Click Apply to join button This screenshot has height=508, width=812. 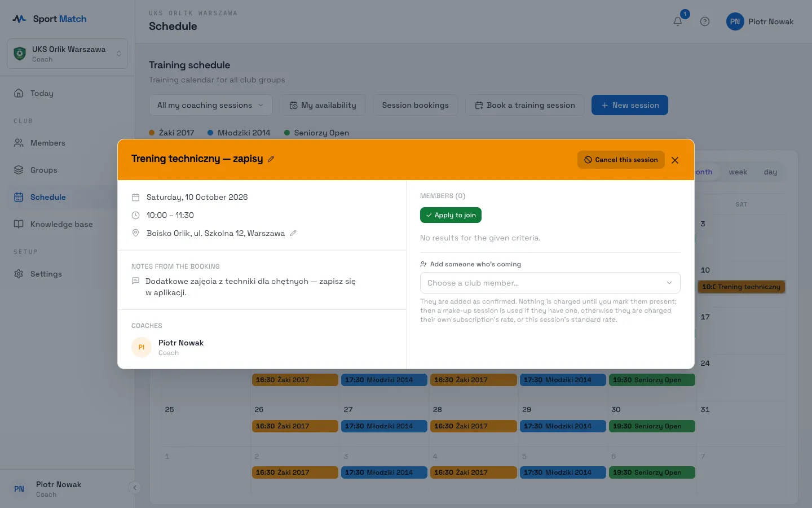click(451, 215)
